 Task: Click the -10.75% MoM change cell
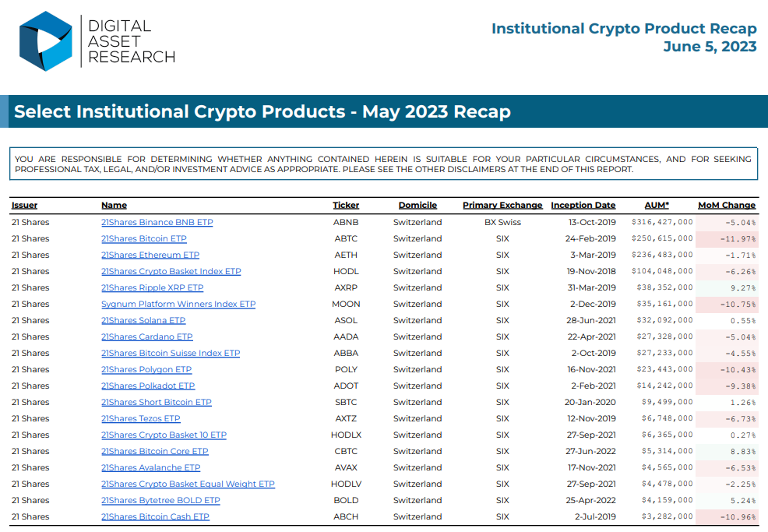pyautogui.click(x=727, y=305)
